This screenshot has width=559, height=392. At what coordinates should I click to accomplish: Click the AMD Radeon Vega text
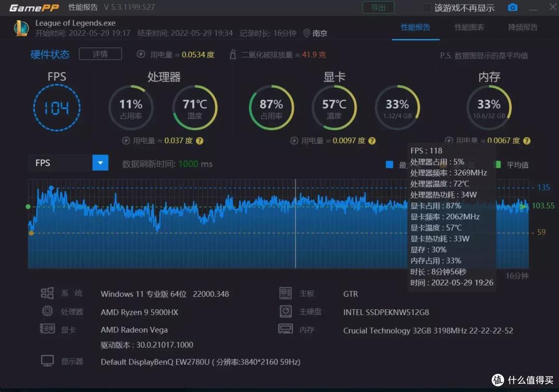134,330
